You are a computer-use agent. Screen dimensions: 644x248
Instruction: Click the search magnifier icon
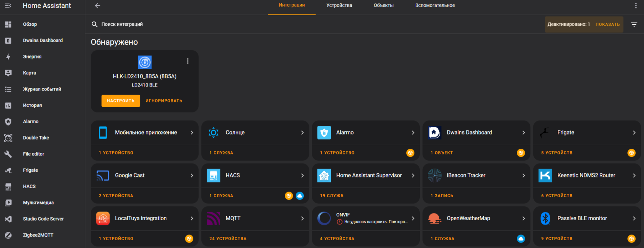pos(95,24)
